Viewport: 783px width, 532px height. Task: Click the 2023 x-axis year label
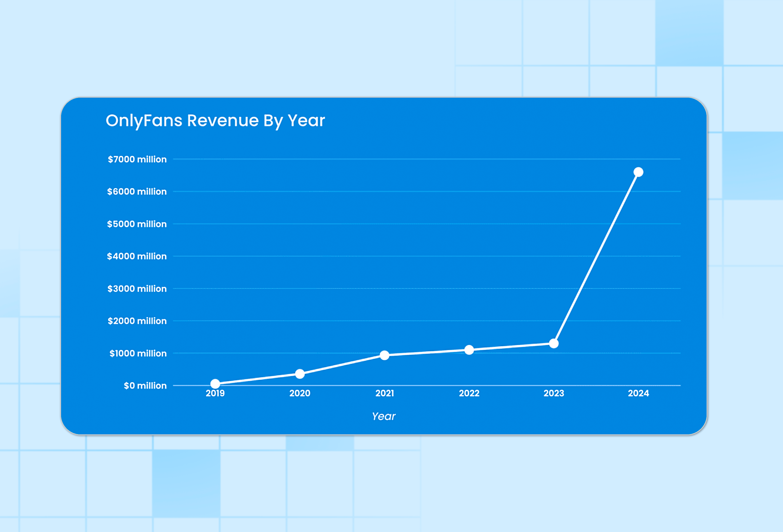click(554, 393)
